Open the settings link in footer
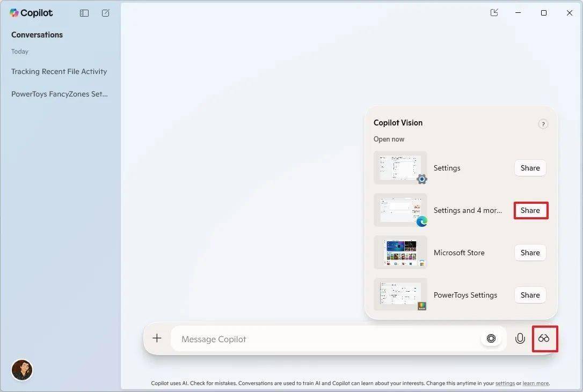The height and width of the screenshot is (392, 583). pos(505,383)
